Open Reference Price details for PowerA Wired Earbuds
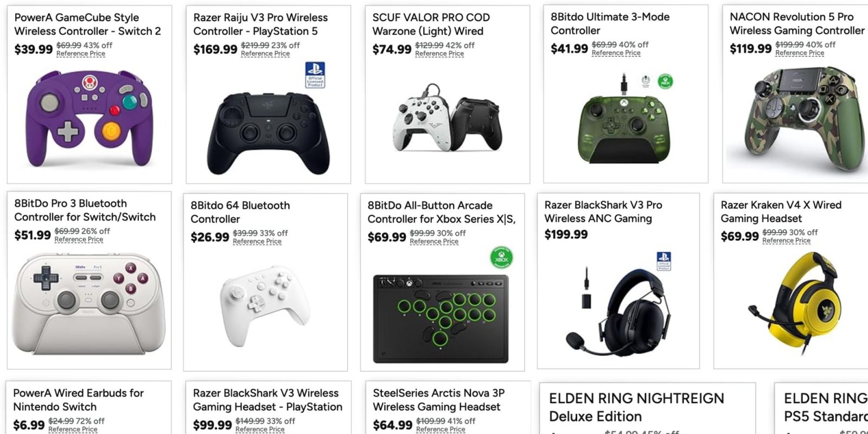This screenshot has height=434, width=868. [74, 429]
